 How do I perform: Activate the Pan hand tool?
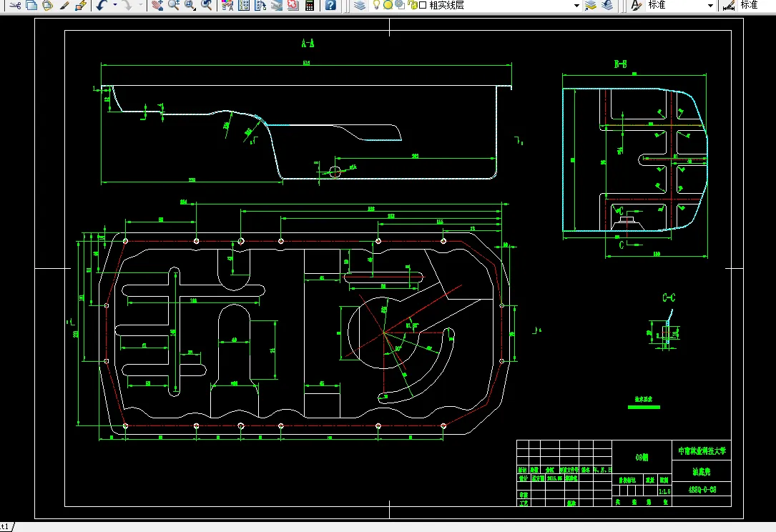157,6
